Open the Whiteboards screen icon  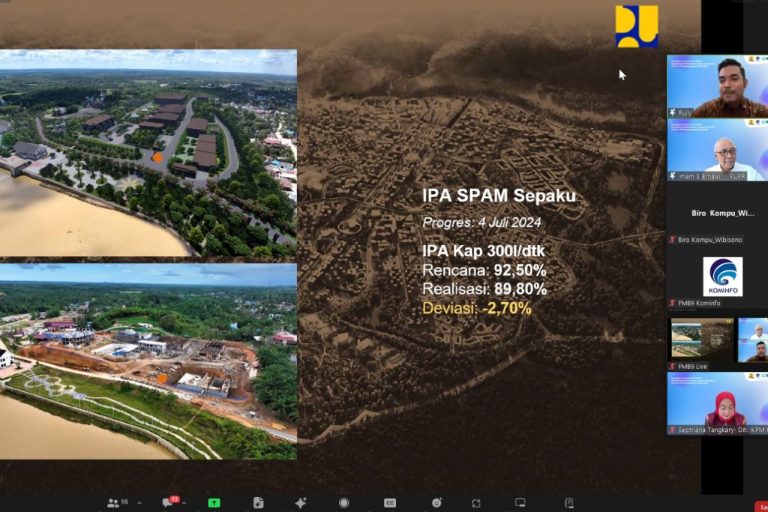[x=520, y=502]
